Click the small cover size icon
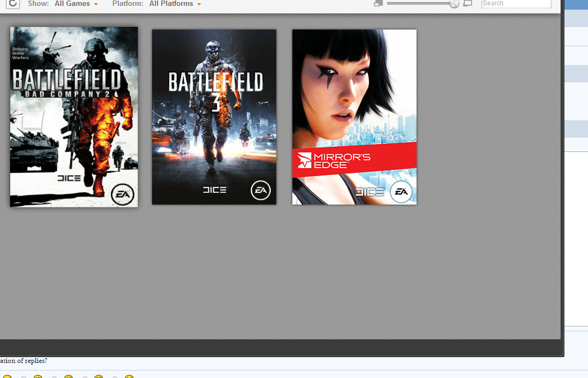The width and height of the screenshot is (588, 378). (x=378, y=3)
